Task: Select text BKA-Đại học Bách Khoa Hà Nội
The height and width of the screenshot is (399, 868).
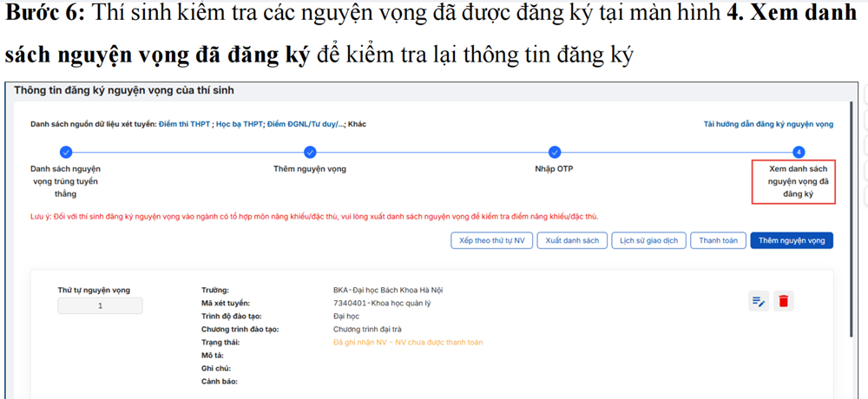Action: [388, 290]
